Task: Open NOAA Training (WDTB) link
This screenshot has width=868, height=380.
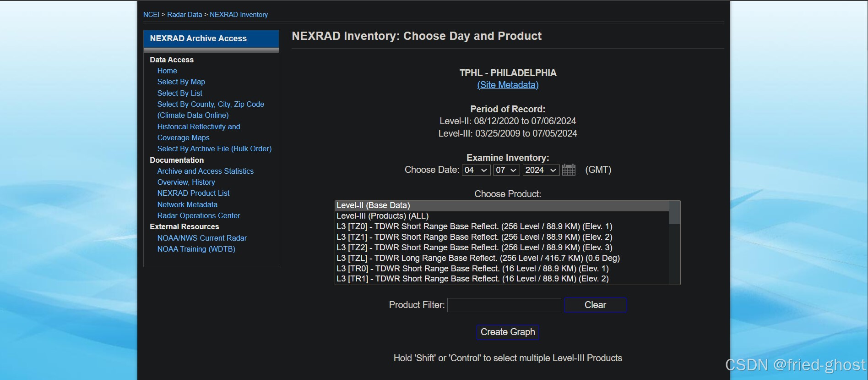Action: point(196,249)
